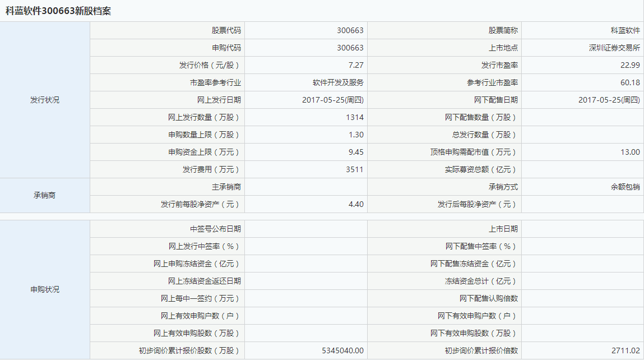Click the 上市地点 label
The image size is (644, 360).
(x=503, y=48)
